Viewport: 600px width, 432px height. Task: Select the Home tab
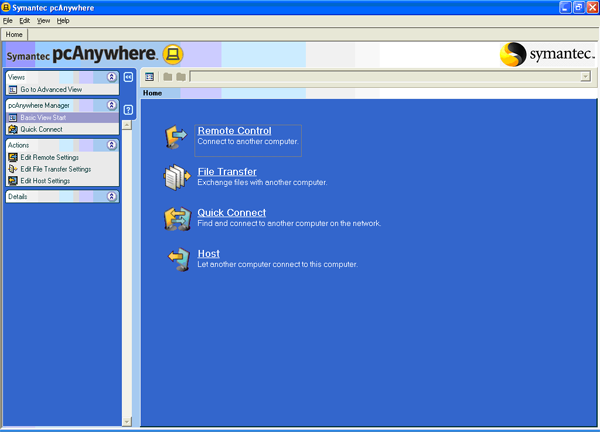point(14,34)
